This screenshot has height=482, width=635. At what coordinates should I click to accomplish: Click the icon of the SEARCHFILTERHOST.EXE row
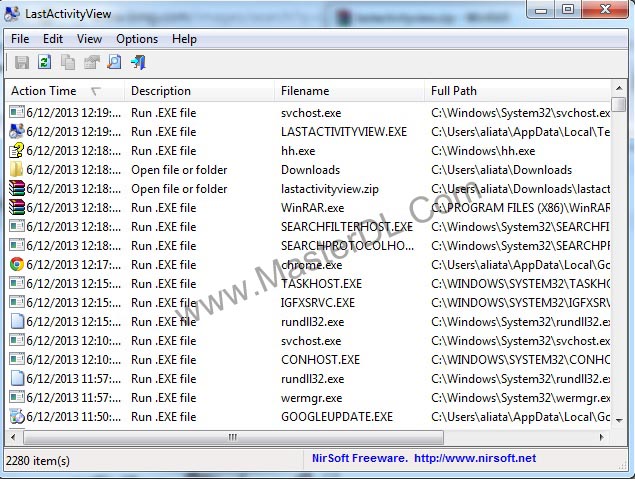pyautogui.click(x=17, y=226)
